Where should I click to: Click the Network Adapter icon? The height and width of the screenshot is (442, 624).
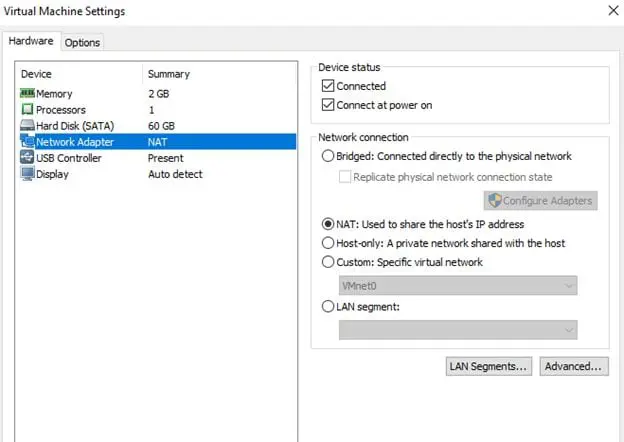pyautogui.click(x=27, y=142)
